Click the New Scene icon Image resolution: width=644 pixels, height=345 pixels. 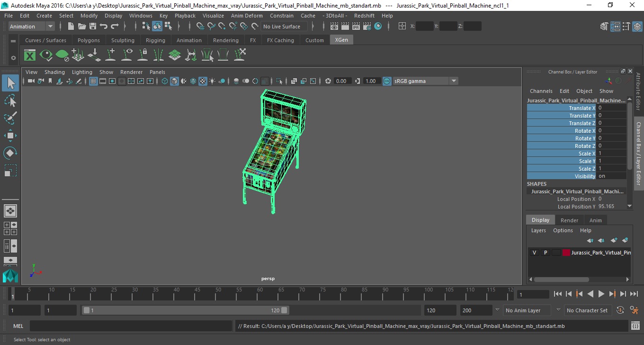pyautogui.click(x=71, y=27)
